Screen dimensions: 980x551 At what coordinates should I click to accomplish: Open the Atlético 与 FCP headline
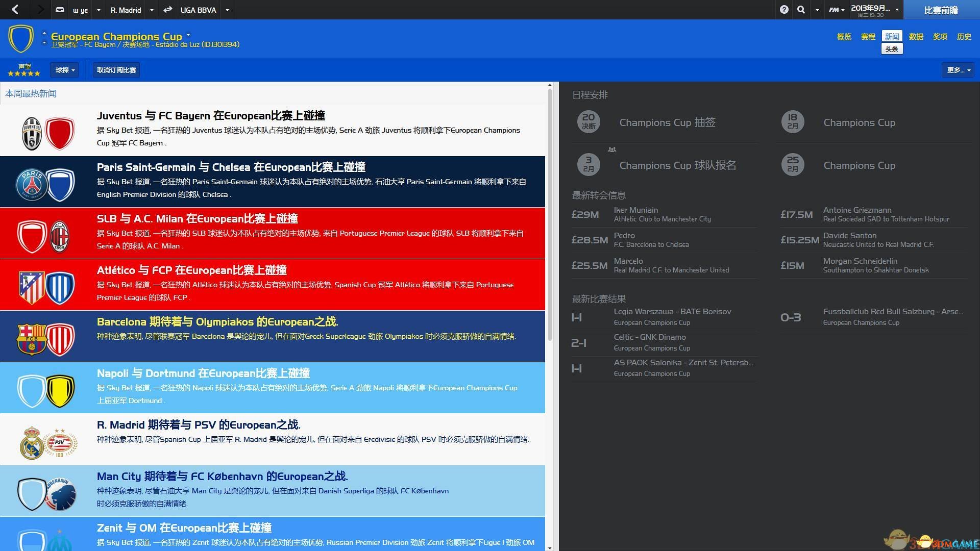click(x=192, y=270)
